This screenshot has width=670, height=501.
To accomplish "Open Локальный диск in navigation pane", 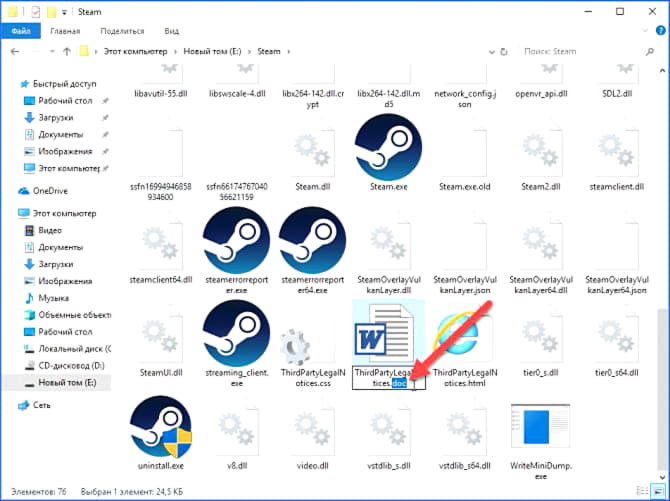I will [x=74, y=349].
